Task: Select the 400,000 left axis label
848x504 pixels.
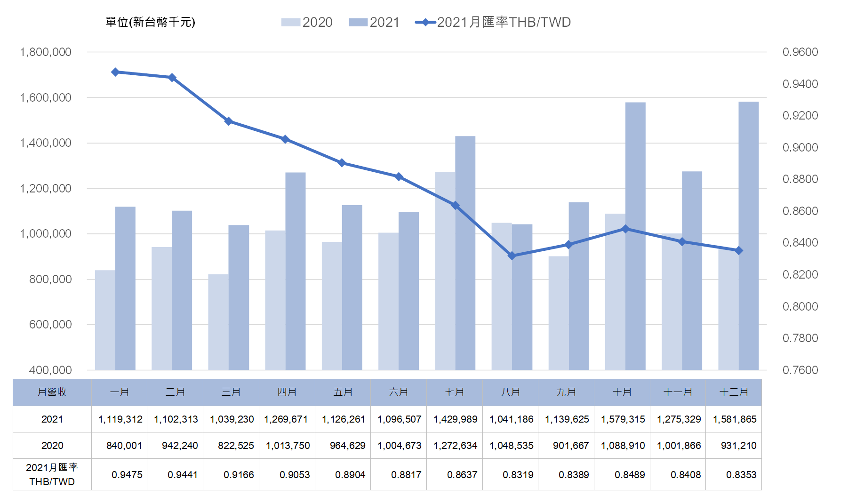Action: tap(50, 370)
